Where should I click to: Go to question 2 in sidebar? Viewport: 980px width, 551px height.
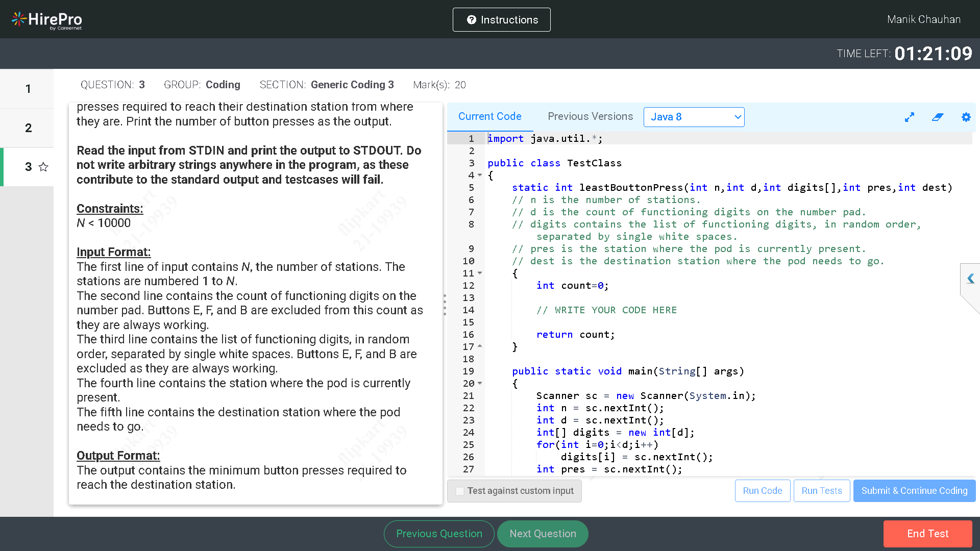[28, 128]
